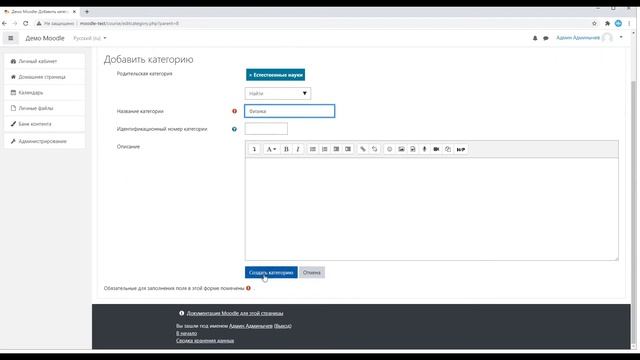Open browser extensions puzzle icon
The image size is (640, 360).
tap(607, 23)
